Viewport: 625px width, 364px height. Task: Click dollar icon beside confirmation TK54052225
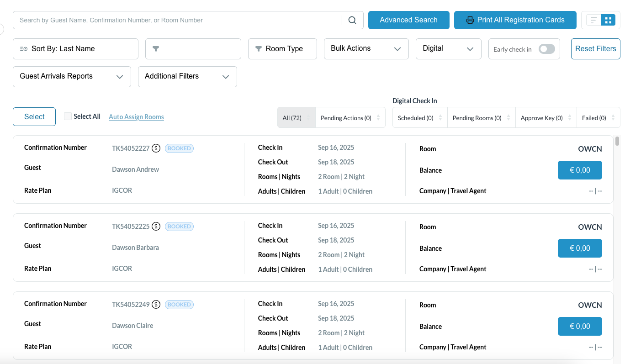click(x=156, y=226)
